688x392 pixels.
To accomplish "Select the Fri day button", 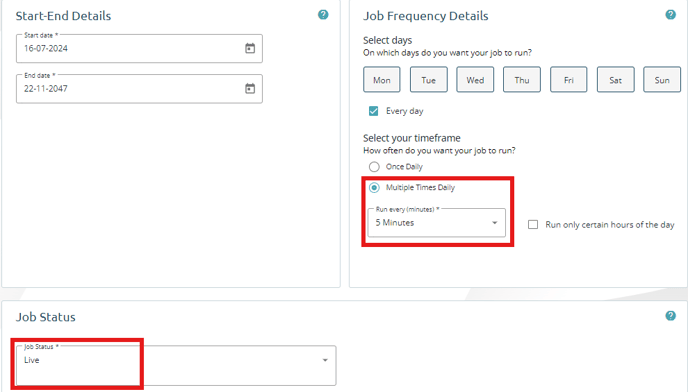I will (569, 80).
